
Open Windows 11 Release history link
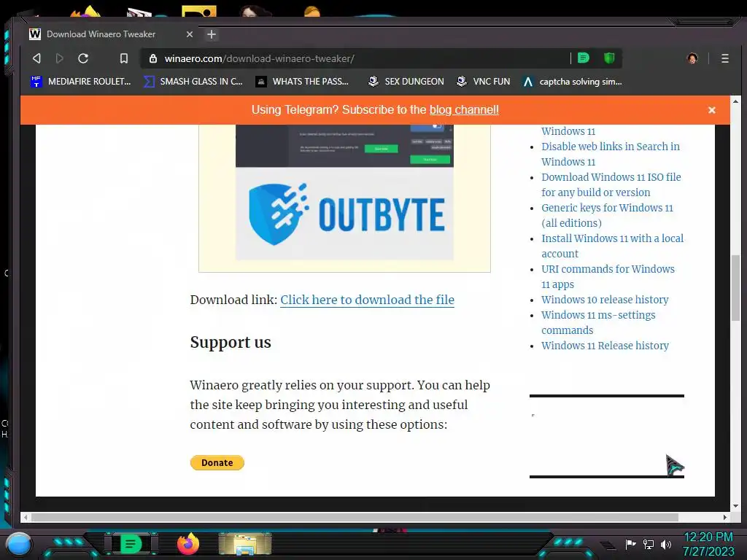click(605, 345)
